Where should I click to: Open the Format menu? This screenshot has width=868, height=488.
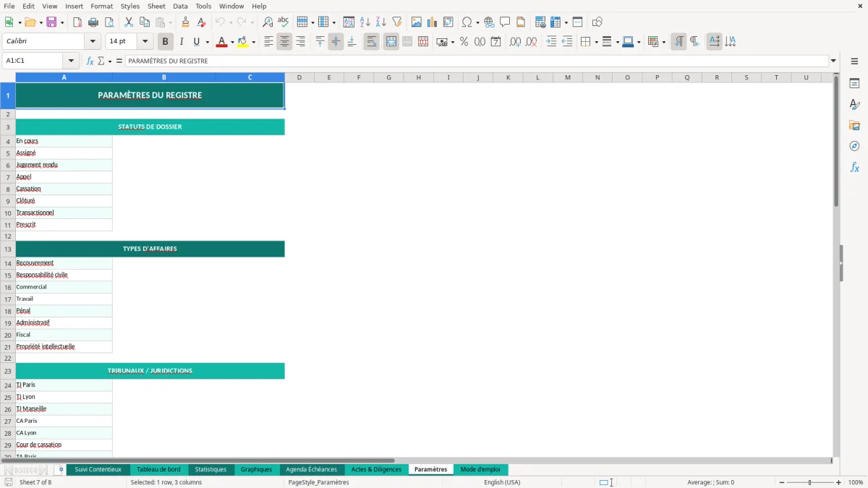[x=102, y=6]
